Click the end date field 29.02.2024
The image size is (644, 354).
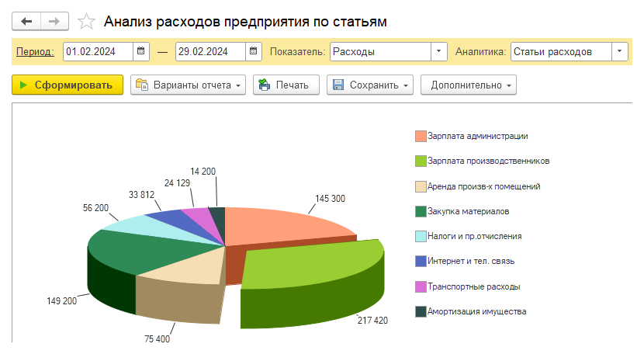[211, 51]
